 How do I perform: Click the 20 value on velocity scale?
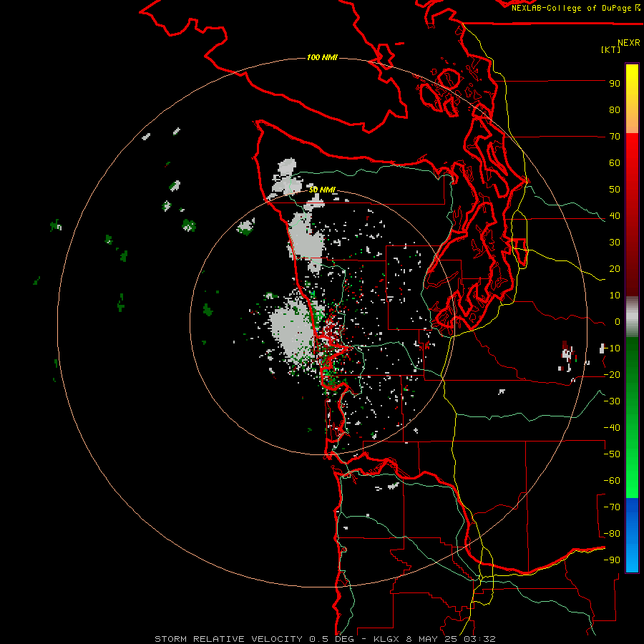(x=615, y=269)
